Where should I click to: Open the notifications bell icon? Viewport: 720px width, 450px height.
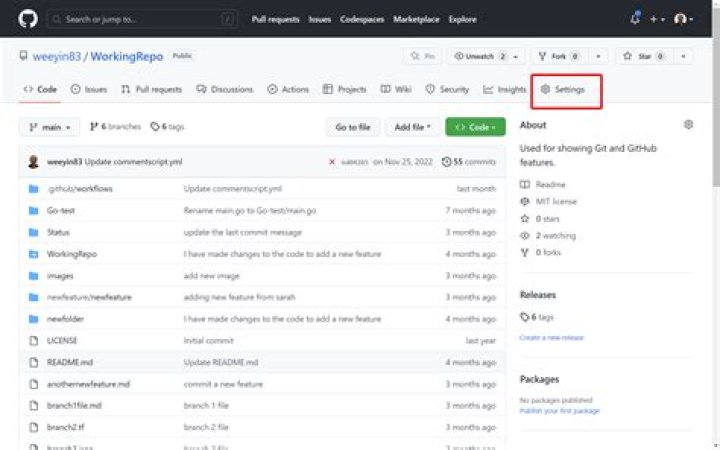point(635,19)
